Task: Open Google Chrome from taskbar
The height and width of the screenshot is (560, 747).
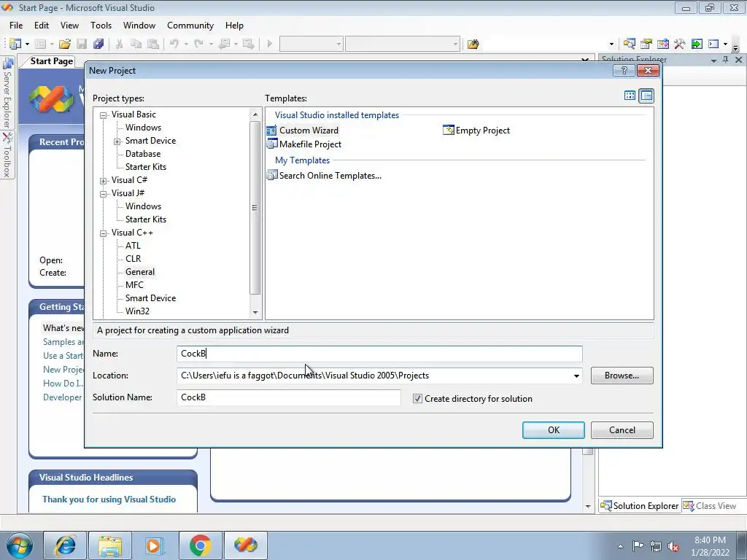Action: pos(200,545)
